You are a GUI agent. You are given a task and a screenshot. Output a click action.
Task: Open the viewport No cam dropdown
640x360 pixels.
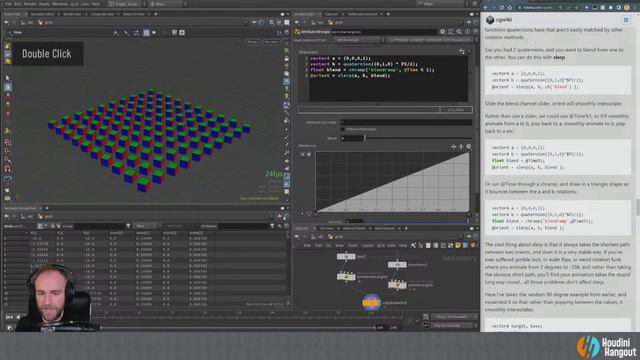[272, 42]
